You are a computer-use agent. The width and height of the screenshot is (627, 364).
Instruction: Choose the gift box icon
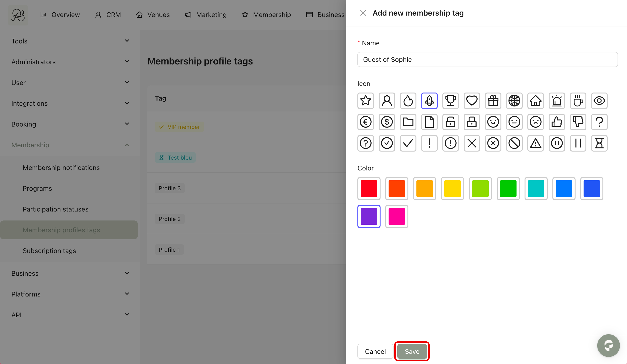493,101
